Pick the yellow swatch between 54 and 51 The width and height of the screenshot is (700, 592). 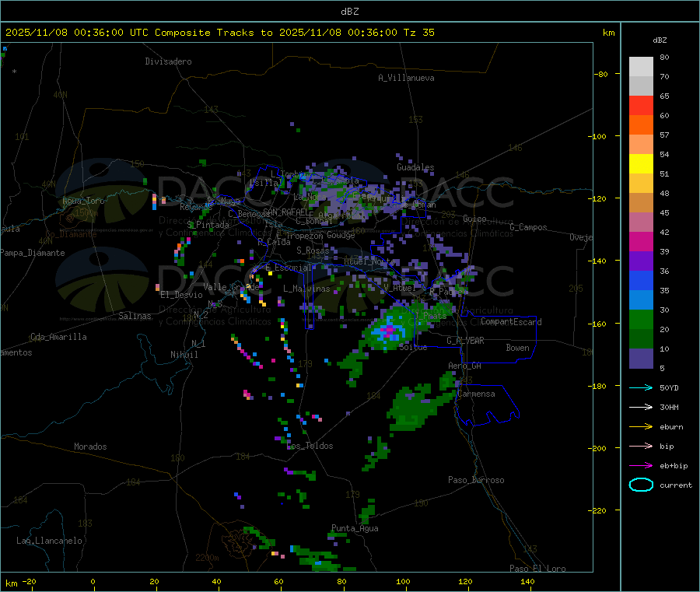641,164
